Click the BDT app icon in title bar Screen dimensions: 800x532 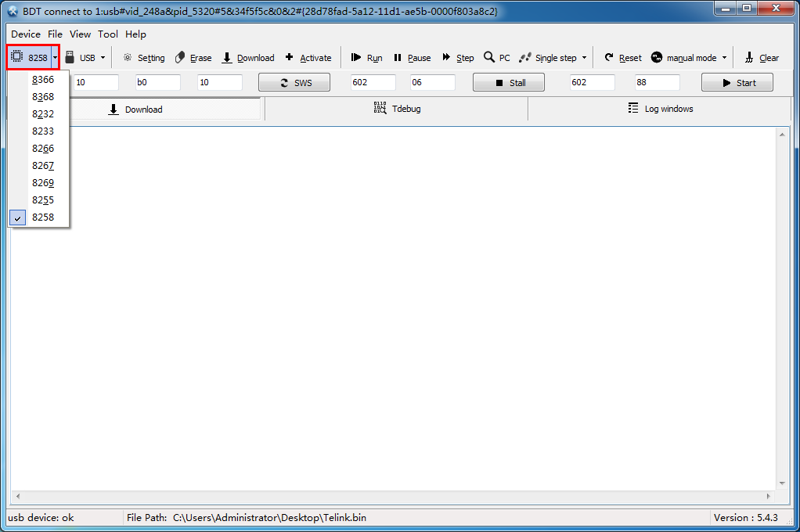click(13, 11)
